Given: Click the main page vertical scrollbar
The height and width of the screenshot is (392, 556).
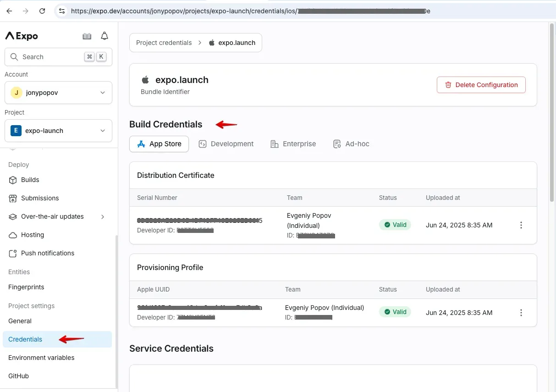Looking at the screenshot, I should (x=552, y=112).
